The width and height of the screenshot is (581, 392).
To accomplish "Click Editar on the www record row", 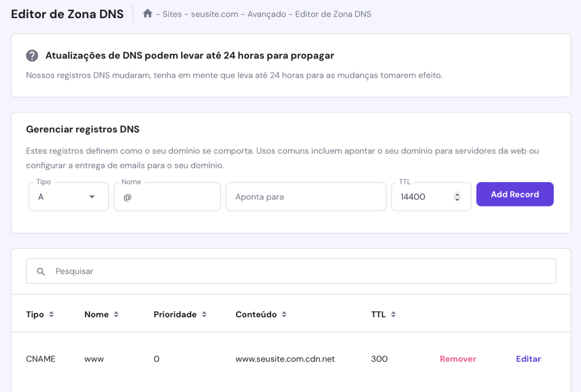I will click(x=528, y=359).
